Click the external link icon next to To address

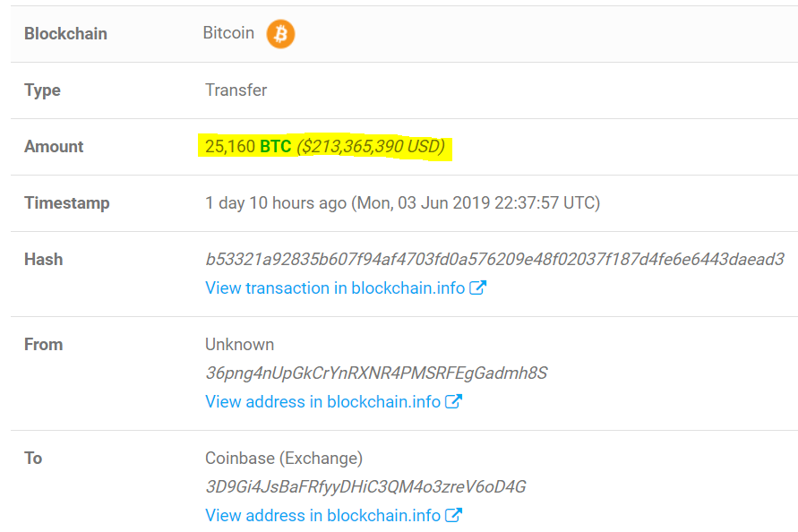[452, 515]
